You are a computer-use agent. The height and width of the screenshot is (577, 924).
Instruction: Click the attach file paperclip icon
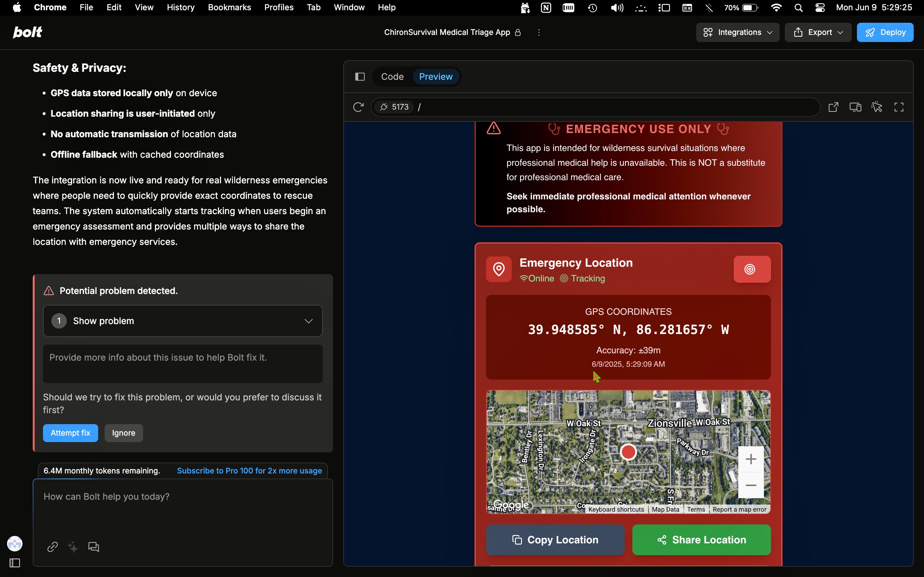point(52,547)
